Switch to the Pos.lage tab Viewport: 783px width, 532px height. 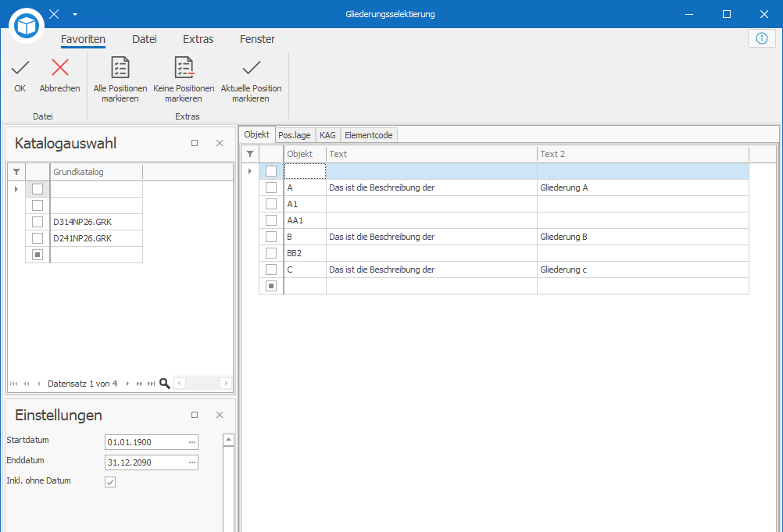[295, 135]
